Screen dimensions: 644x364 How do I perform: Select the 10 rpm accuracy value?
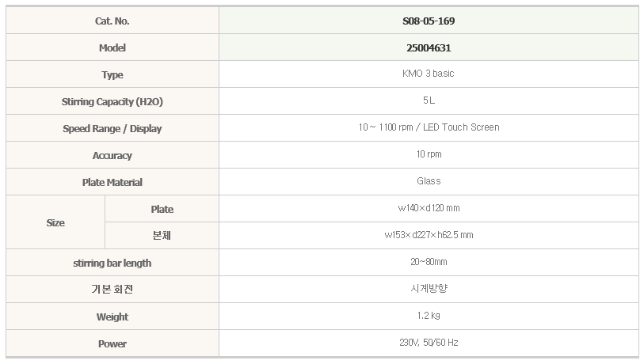point(429,154)
